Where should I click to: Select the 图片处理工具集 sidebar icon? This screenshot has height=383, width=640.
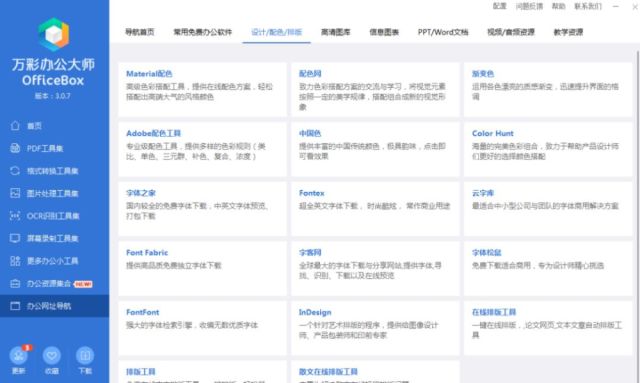[x=15, y=193]
